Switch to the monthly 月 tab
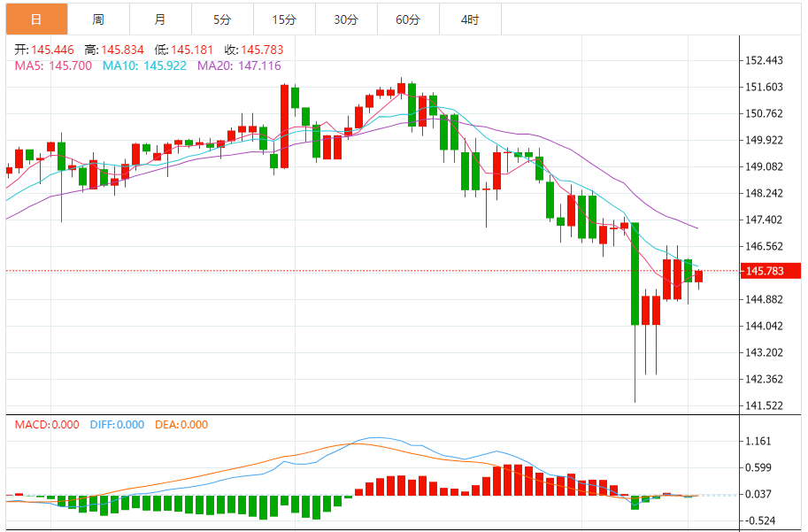The height and width of the screenshot is (532, 808). 160,19
